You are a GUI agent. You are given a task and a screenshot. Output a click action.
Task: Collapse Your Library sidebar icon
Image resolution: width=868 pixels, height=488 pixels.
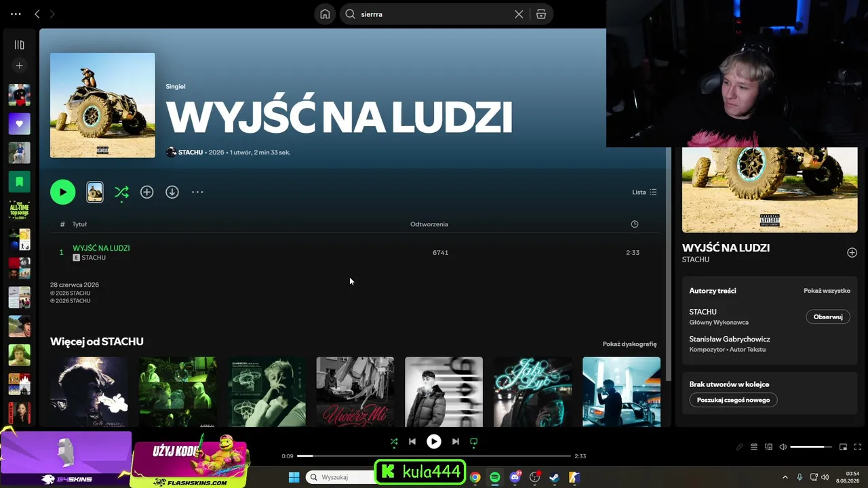coord(20,45)
